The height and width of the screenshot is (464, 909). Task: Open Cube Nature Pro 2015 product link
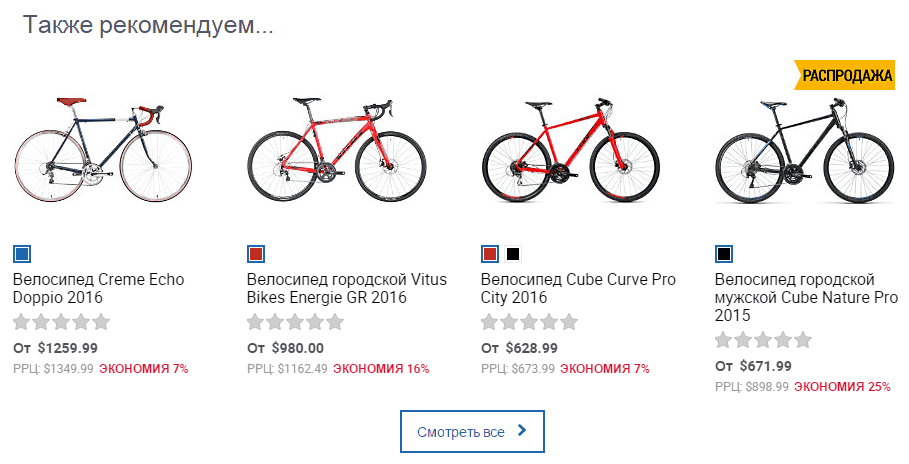tap(806, 297)
